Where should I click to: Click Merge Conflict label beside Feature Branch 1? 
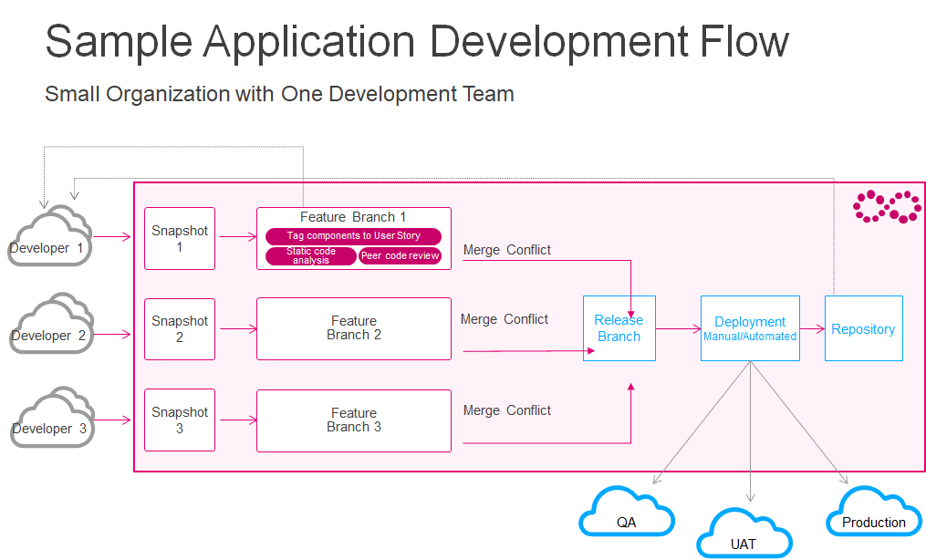point(506,250)
